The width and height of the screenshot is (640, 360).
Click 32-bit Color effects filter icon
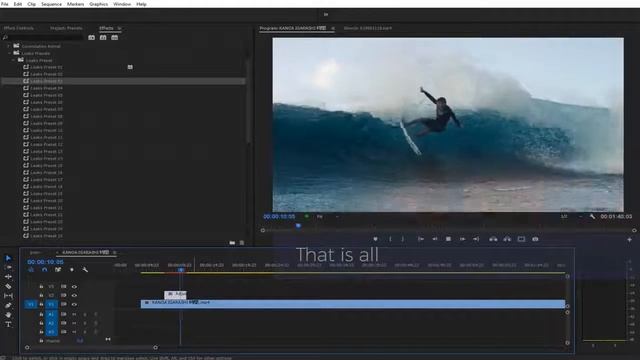[x=103, y=38]
